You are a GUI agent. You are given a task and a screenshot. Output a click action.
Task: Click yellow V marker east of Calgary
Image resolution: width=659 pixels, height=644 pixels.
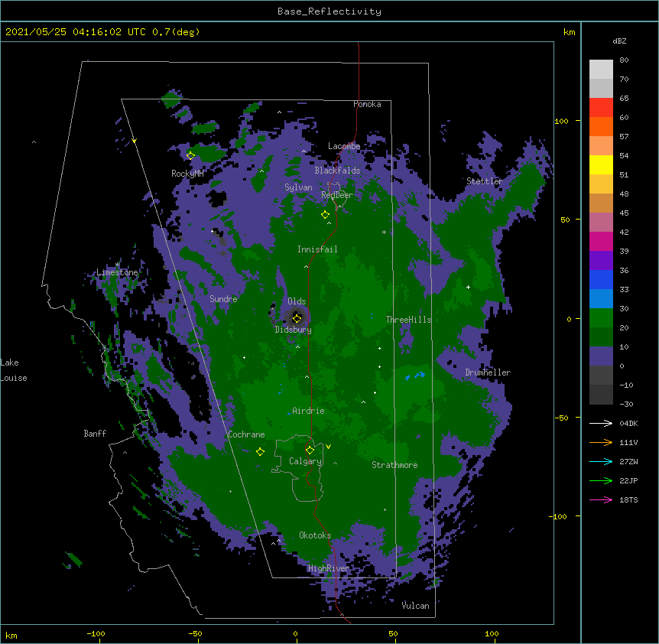(x=328, y=447)
